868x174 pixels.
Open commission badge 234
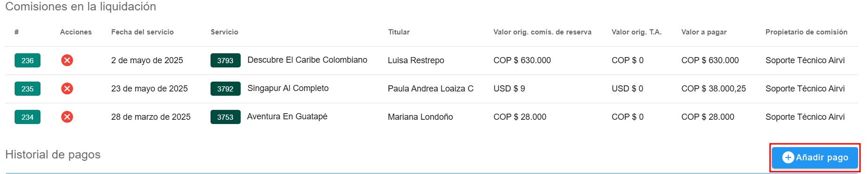coord(27,117)
